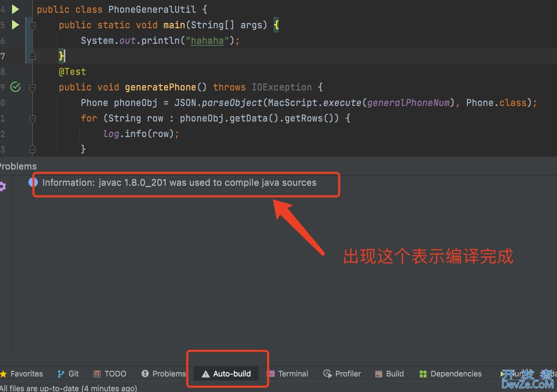This screenshot has height=392, width=557.
Task: Click the Git branch icon
Action: (61, 374)
